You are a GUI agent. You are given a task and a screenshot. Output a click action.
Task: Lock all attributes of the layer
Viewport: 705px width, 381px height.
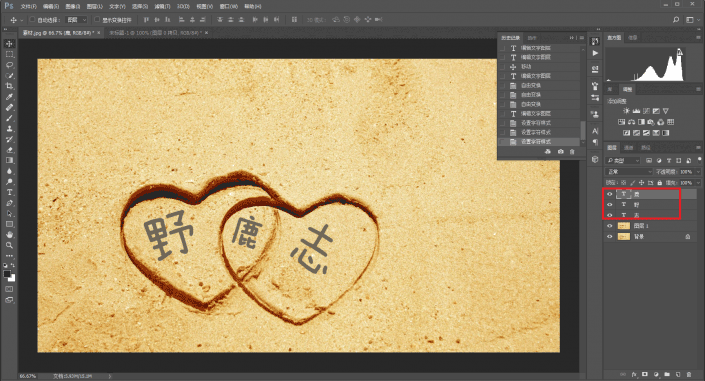point(660,183)
